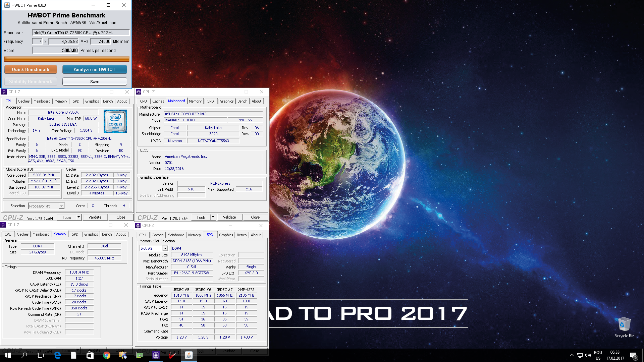Open the Tools dropdown arrow in the Mainboard tab window
Screen dimensions: 644x362
(213, 217)
